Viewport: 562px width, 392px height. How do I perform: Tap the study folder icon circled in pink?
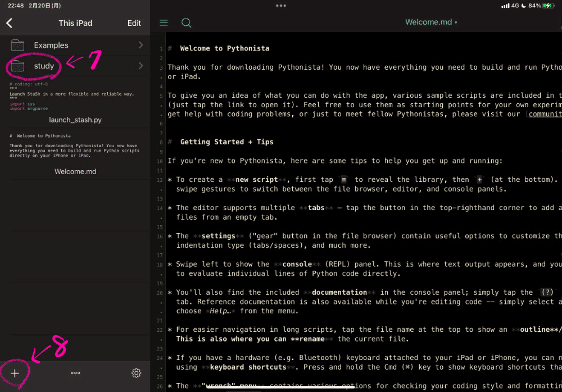[x=19, y=66]
